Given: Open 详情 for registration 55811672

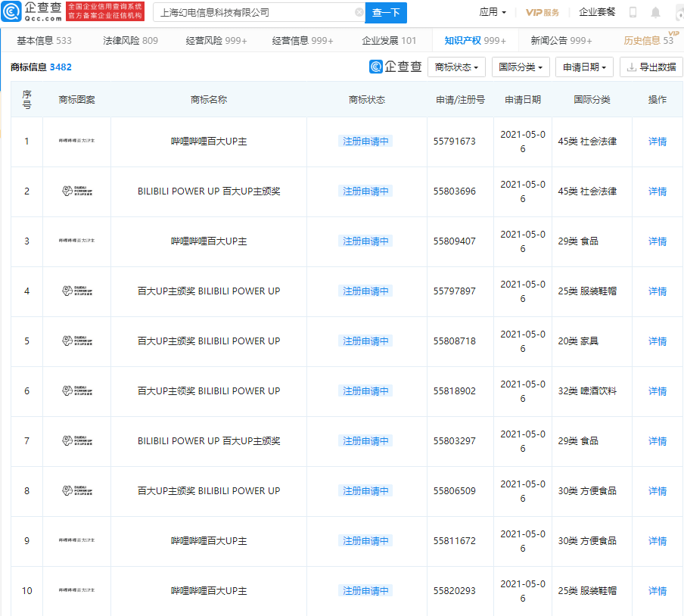Looking at the screenshot, I should tap(658, 541).
